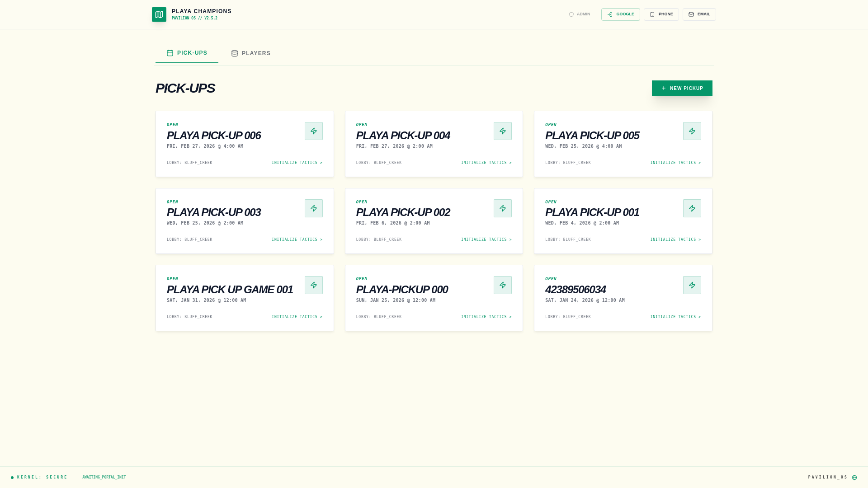Click date Wed, Feb 4, 2026 @ 2:00 AM
The image size is (868, 488).
point(582,223)
